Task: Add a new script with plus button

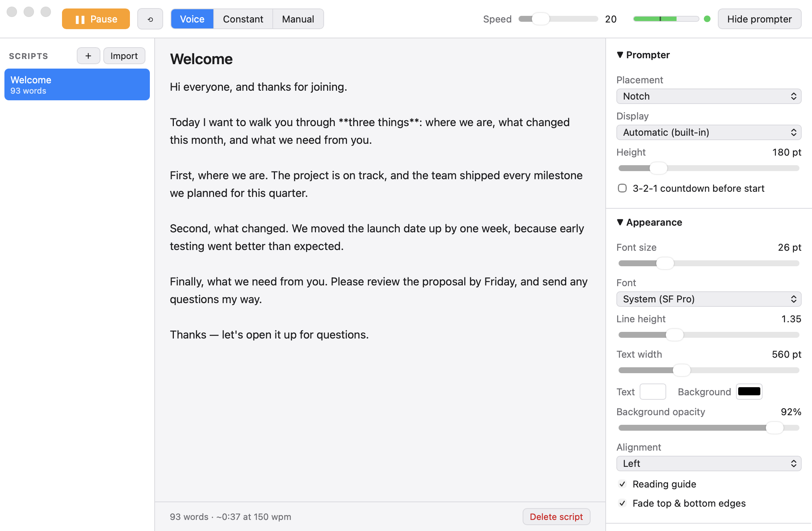Action: click(88, 56)
